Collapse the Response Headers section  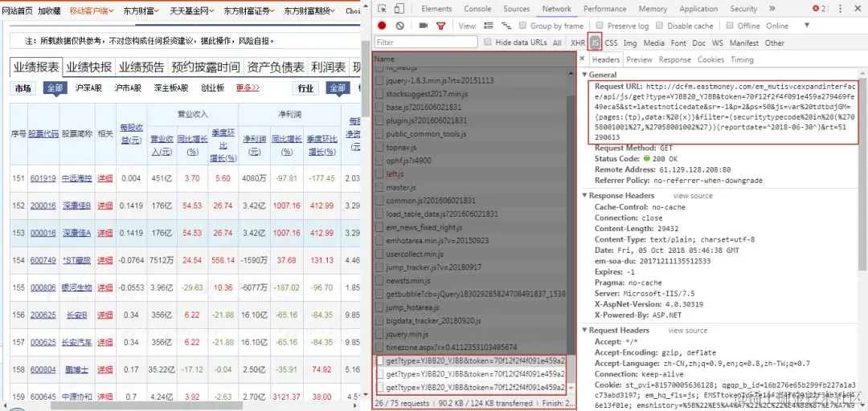tap(585, 196)
